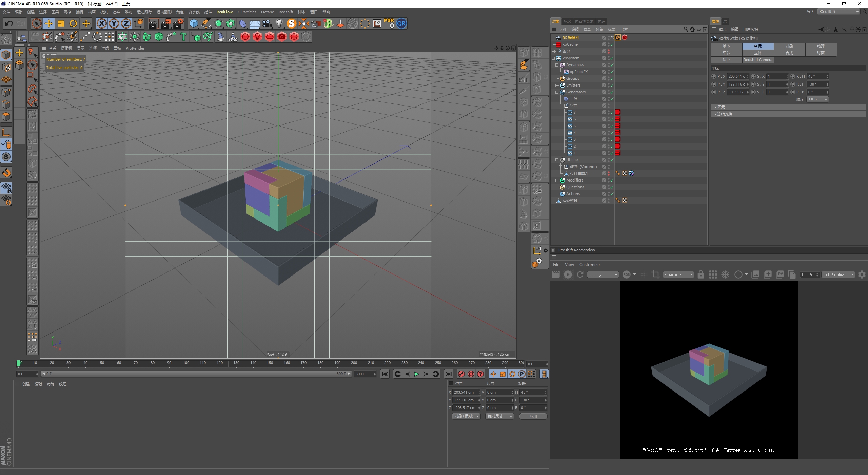The width and height of the screenshot is (868, 475).
Task: Toggle R.H animation radio dot
Action: click(x=793, y=76)
